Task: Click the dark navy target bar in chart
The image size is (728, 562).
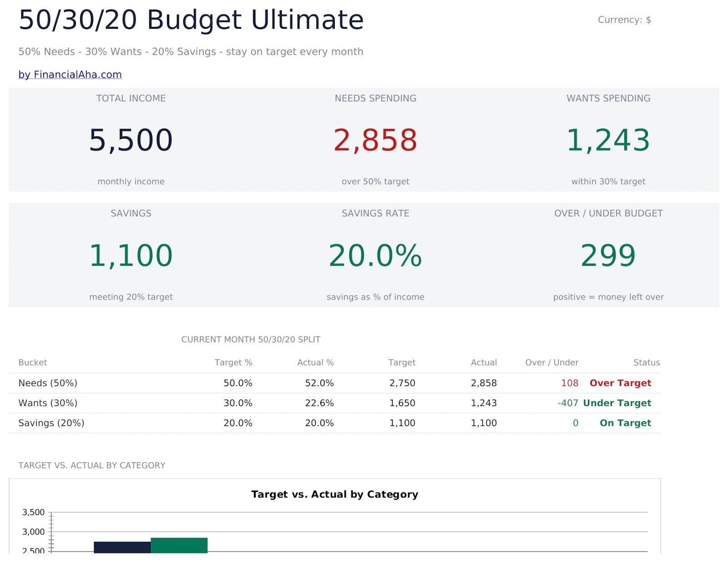Action: [x=122, y=547]
